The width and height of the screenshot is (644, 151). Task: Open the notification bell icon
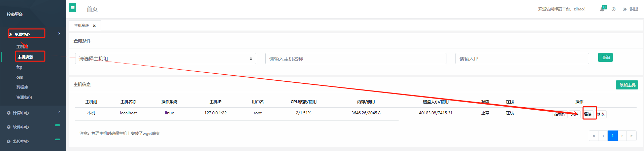tap(602, 9)
